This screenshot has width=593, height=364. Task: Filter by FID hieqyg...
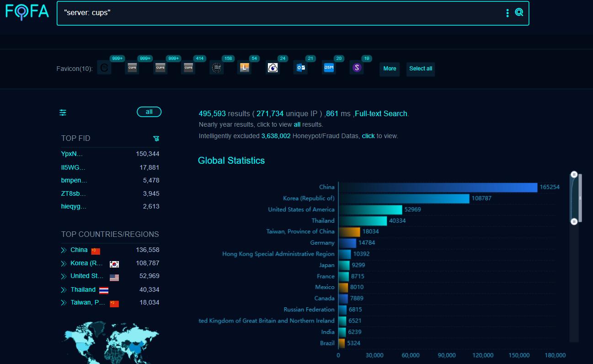74,206
